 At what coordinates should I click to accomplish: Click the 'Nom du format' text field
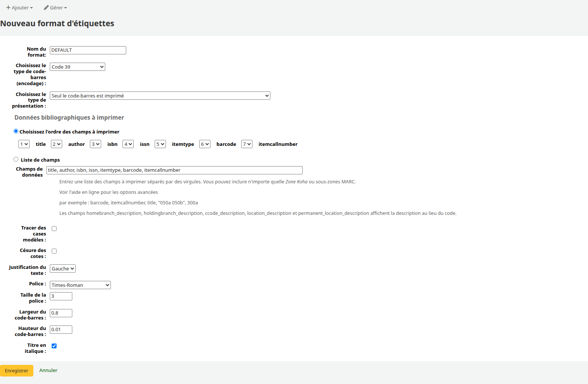click(x=88, y=50)
